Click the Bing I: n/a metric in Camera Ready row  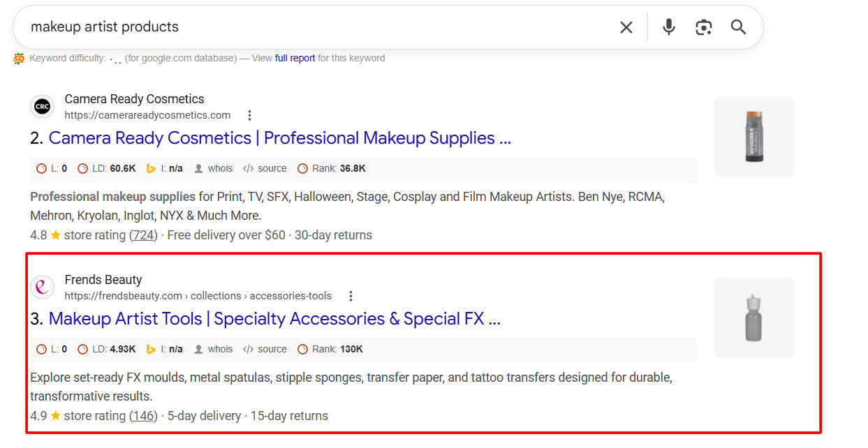[x=164, y=168]
